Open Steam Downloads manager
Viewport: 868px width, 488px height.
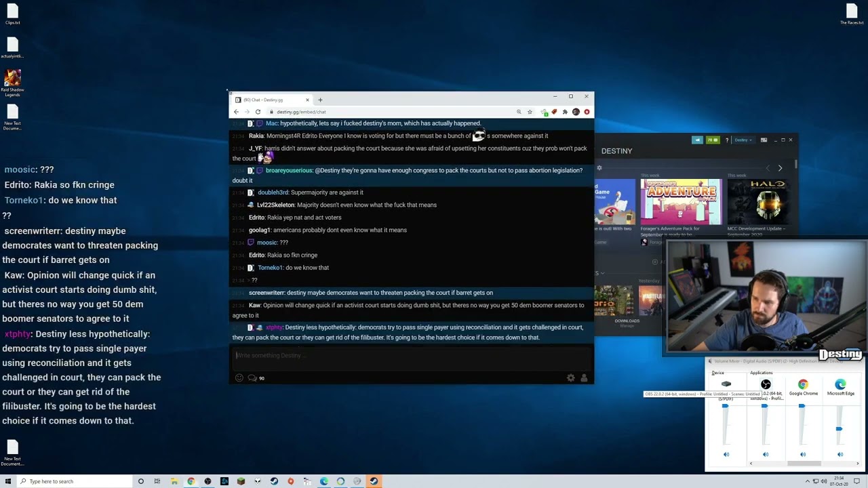point(627,320)
